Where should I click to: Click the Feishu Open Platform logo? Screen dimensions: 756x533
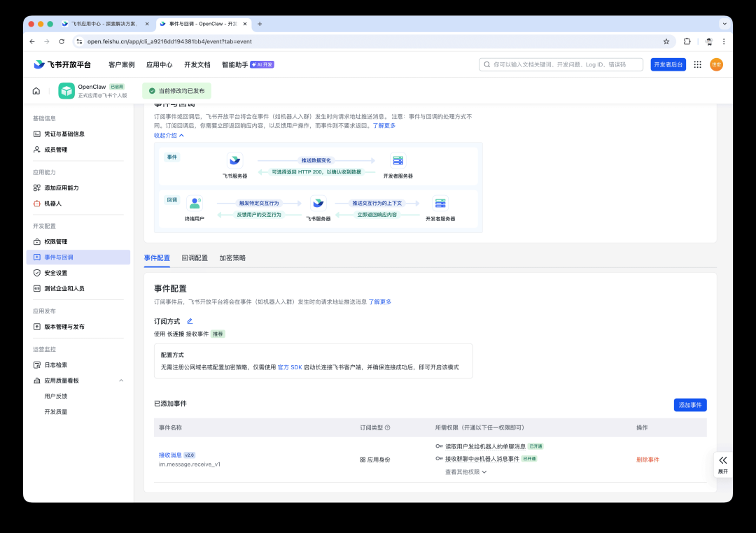point(62,64)
